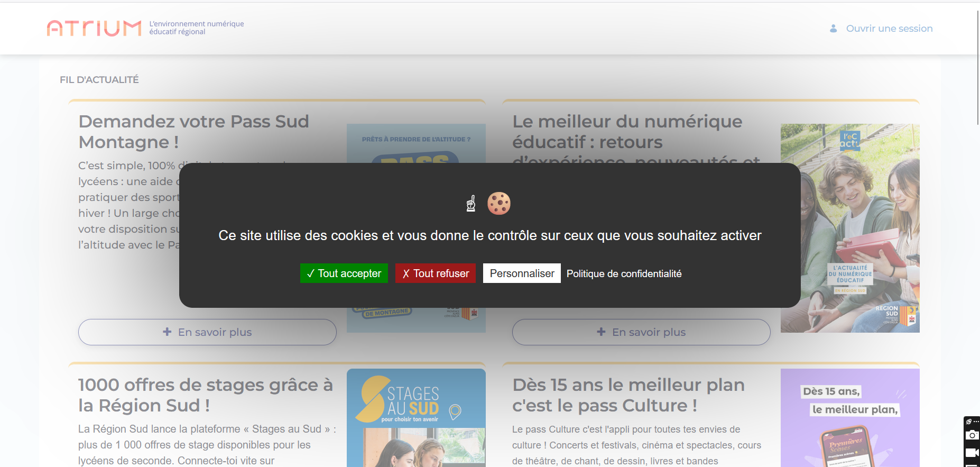Click the user profile icon beside Ouvrir une session
This screenshot has width=980, height=467.
(x=833, y=29)
